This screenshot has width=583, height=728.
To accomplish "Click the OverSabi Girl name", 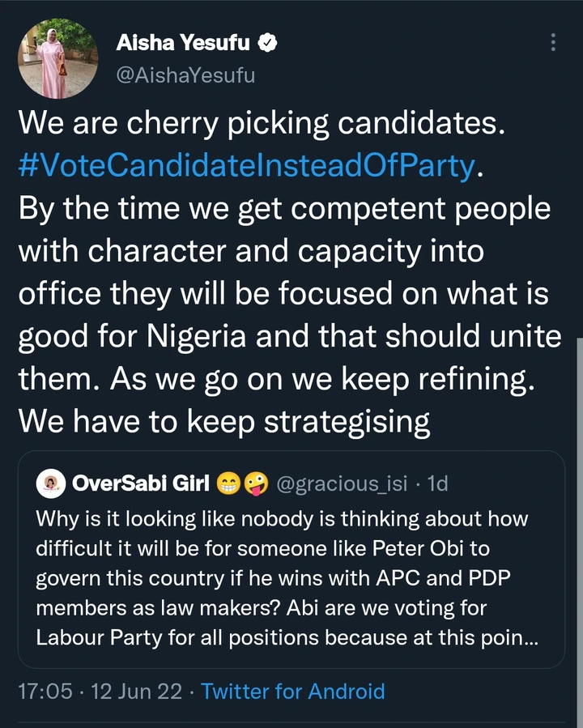I will click(141, 483).
